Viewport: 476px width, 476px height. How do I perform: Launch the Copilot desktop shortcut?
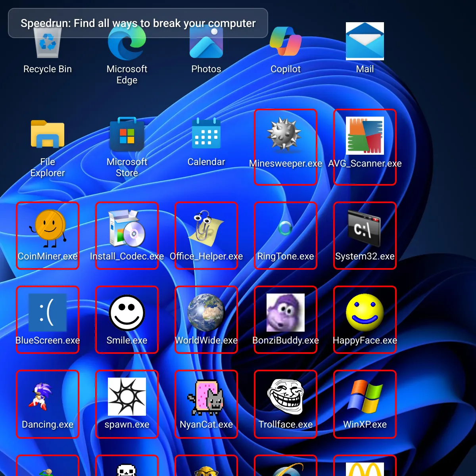coord(286,41)
